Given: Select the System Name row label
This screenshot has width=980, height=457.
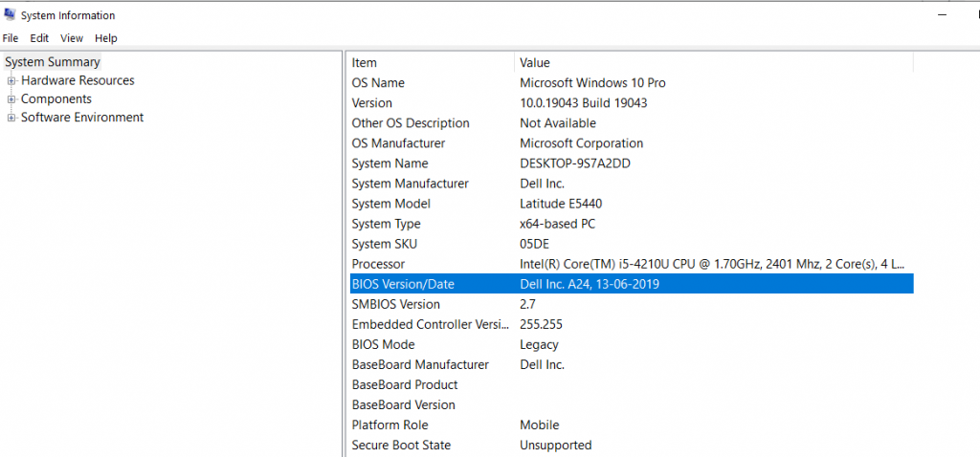Looking at the screenshot, I should click(390, 163).
